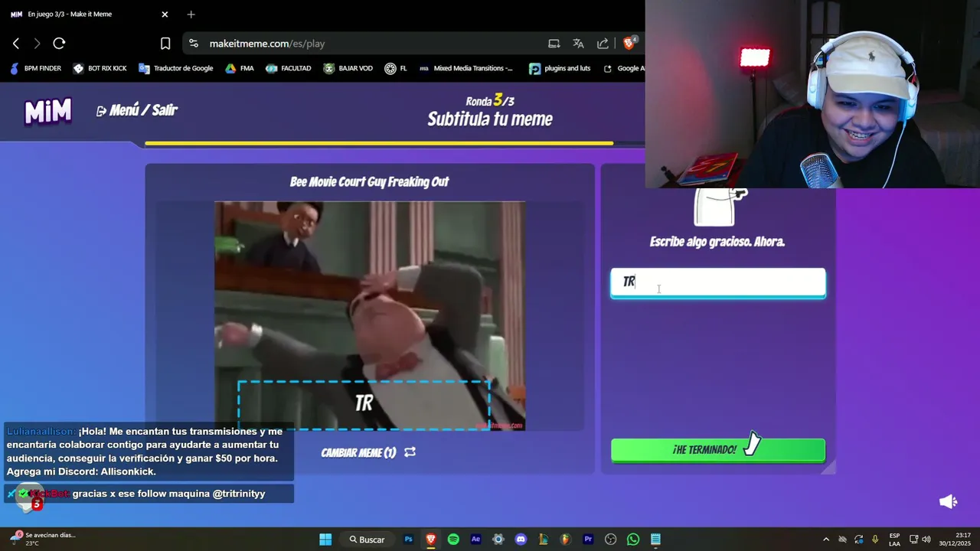The width and height of the screenshot is (980, 551).
Task: Open the FACULTAD bookmark
Action: 288,68
